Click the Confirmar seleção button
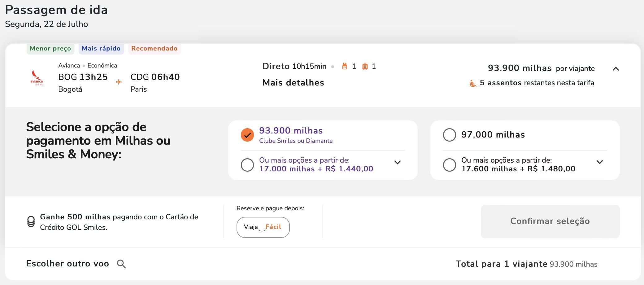644x285 pixels. [550, 221]
